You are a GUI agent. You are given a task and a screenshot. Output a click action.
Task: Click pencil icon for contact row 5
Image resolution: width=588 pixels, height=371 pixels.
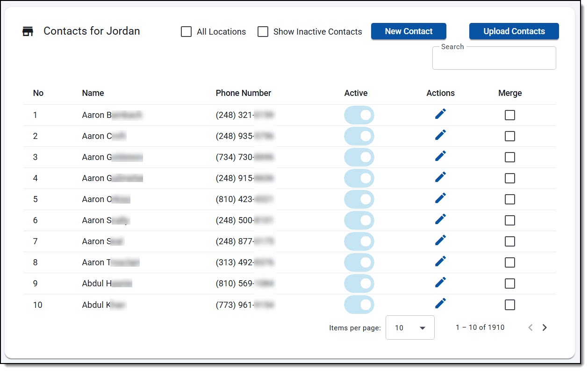[440, 198]
